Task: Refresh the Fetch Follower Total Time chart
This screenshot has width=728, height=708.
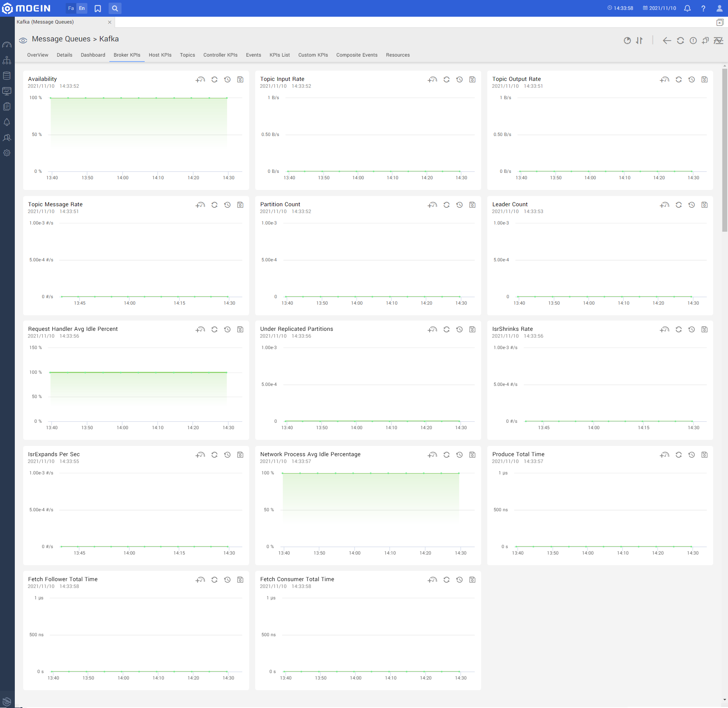Action: pos(215,580)
